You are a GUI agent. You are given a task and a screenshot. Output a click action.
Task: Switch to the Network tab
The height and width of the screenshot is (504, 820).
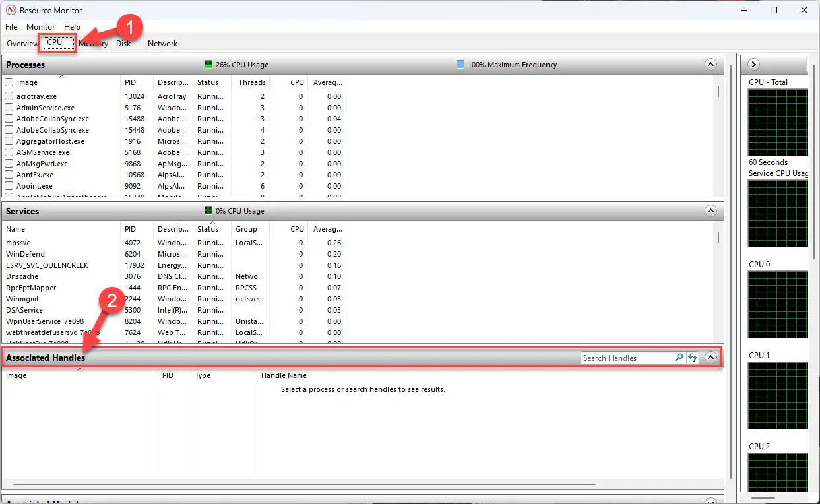coord(162,43)
